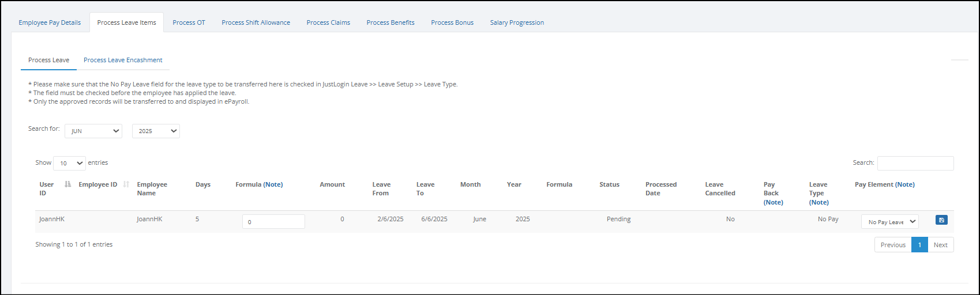Image resolution: width=980 pixels, height=295 pixels.
Task: Sort by User ID column icon
Action: coord(68,184)
